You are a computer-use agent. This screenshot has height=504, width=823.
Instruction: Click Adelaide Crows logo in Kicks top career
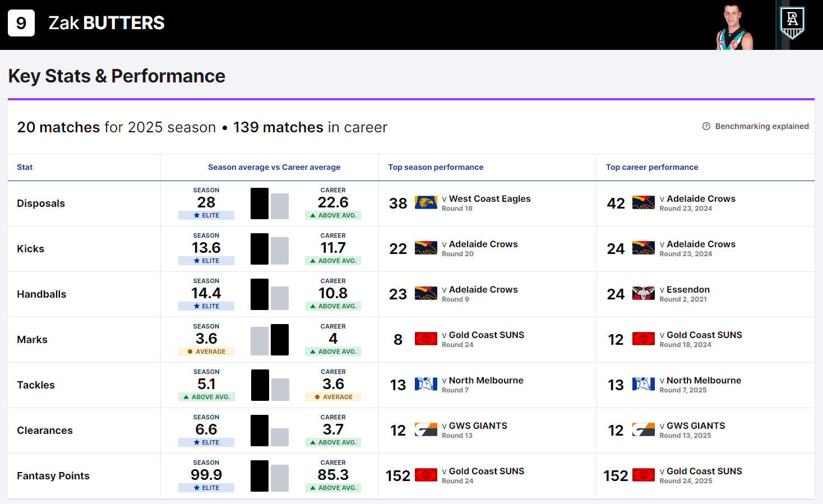643,248
